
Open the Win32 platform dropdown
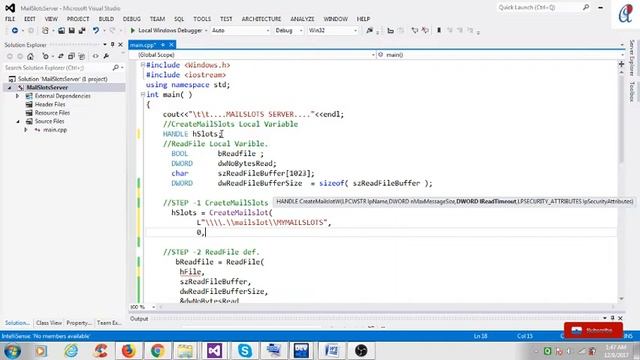click(333, 31)
